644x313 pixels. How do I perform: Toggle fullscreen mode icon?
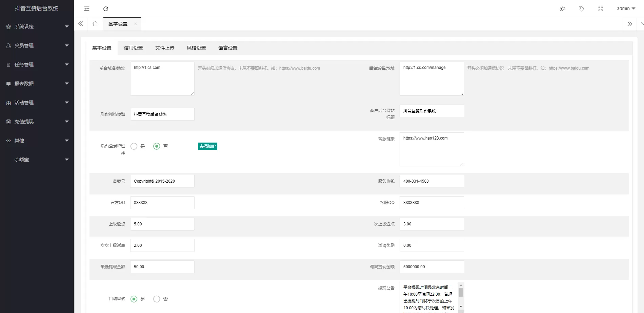click(601, 9)
